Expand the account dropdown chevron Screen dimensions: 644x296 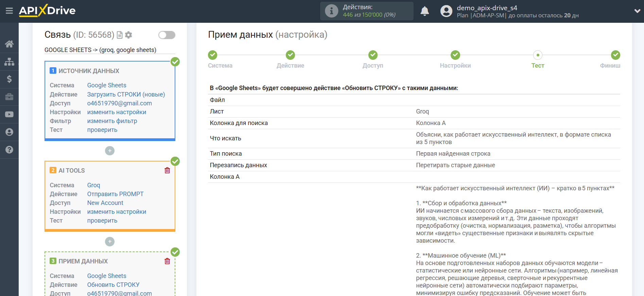pyautogui.click(x=637, y=11)
